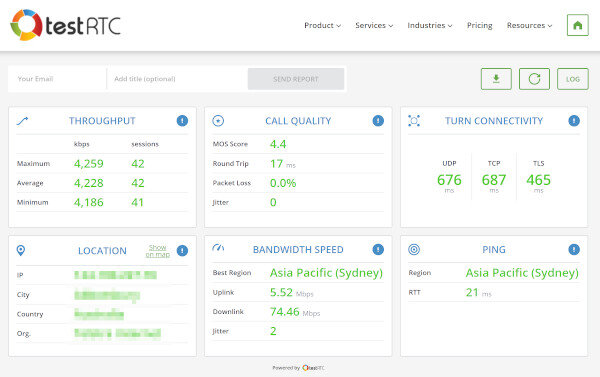Click the green home icon button
Viewport: 600px width, 377px height.
(x=577, y=25)
